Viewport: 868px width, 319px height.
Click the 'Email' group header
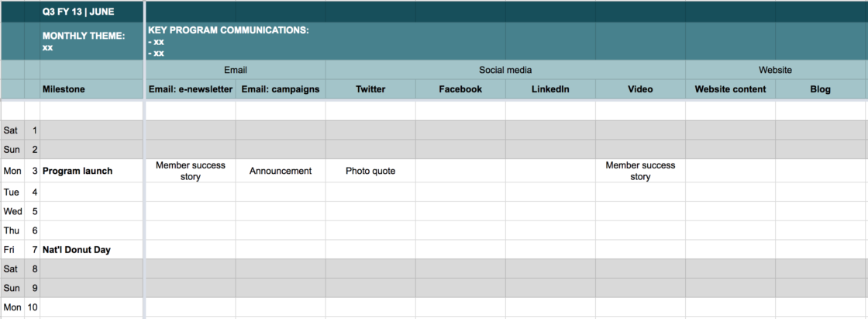[236, 70]
